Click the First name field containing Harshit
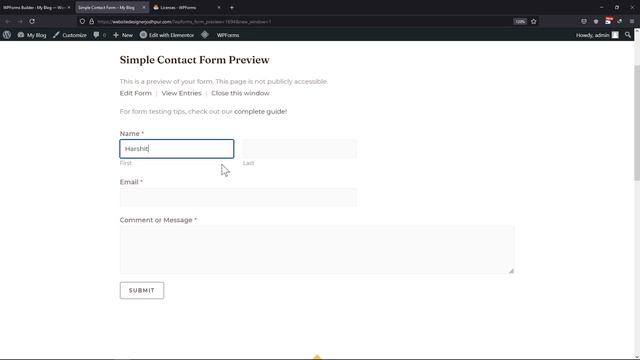This screenshot has height=360, width=640. point(177,149)
